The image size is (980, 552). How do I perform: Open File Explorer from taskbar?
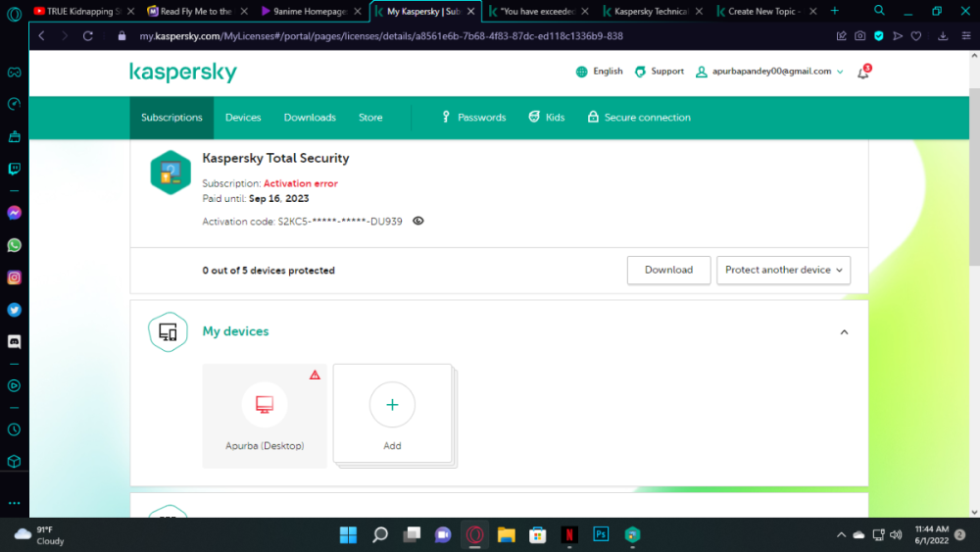tap(506, 535)
